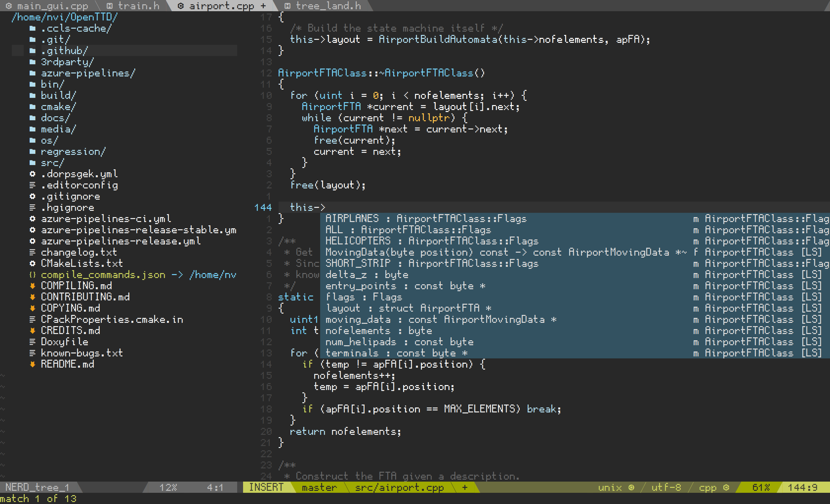Click the /home/nvi/OpenTTD/ root path
Viewport: 830px width, 504px height.
pos(64,17)
